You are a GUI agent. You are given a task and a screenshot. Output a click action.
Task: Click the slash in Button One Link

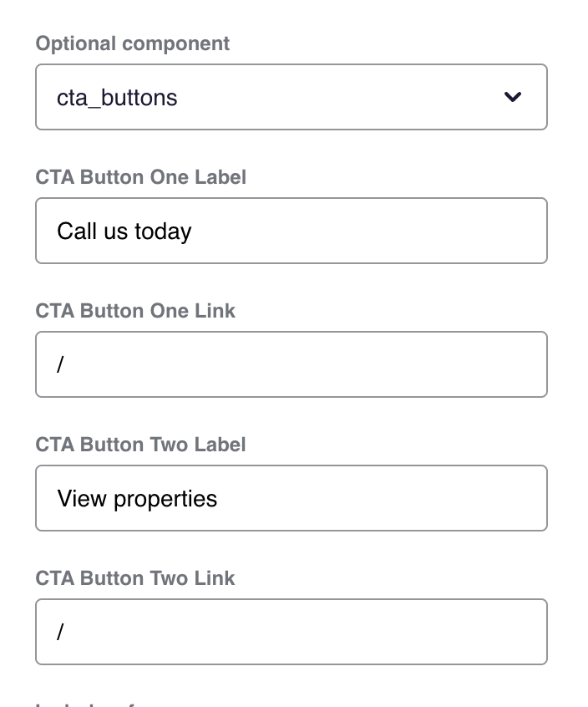coord(60,365)
